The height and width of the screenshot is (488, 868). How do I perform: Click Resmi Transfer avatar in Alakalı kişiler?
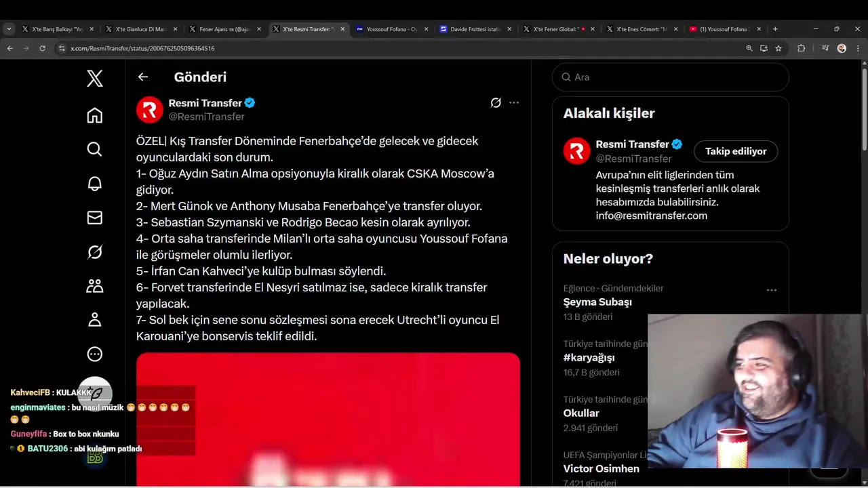[577, 151]
